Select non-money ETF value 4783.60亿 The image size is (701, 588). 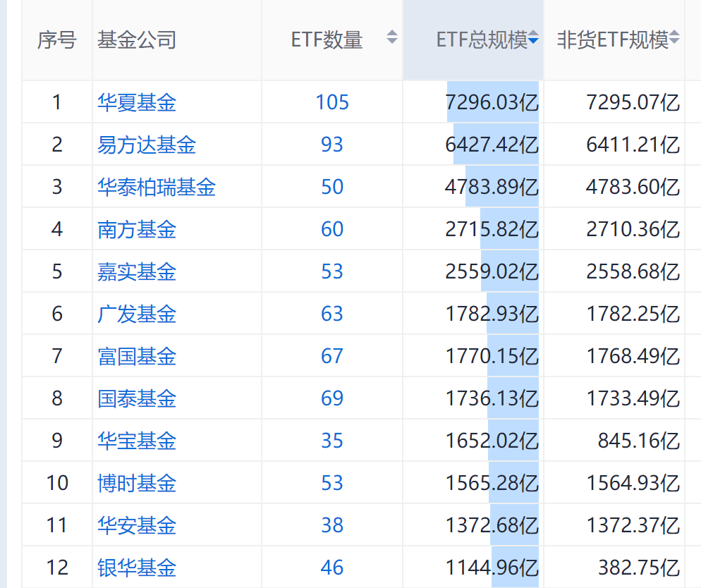point(633,187)
